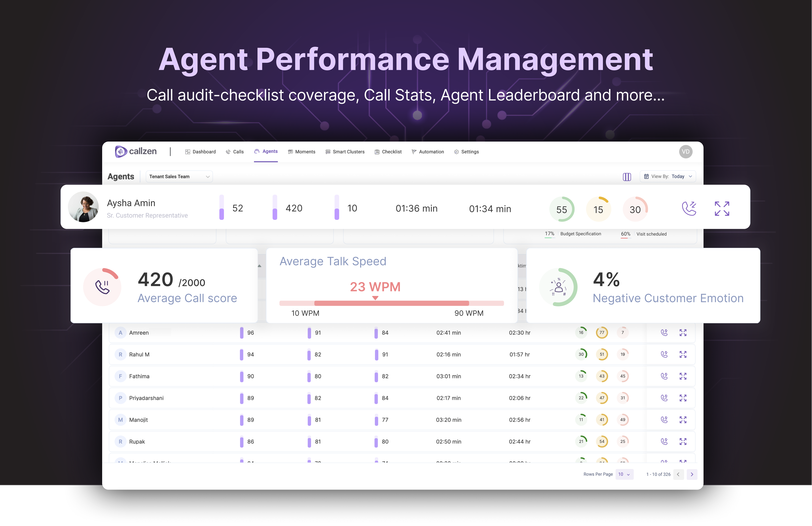
Task: Click Priyadarshani's P avatar
Action: (x=120, y=398)
